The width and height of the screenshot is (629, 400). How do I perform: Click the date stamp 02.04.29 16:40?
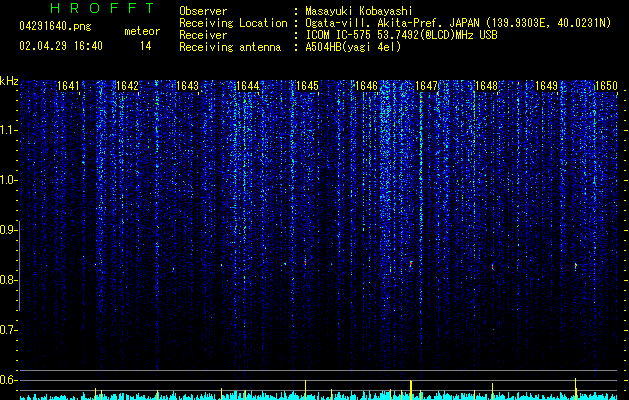click(x=61, y=46)
